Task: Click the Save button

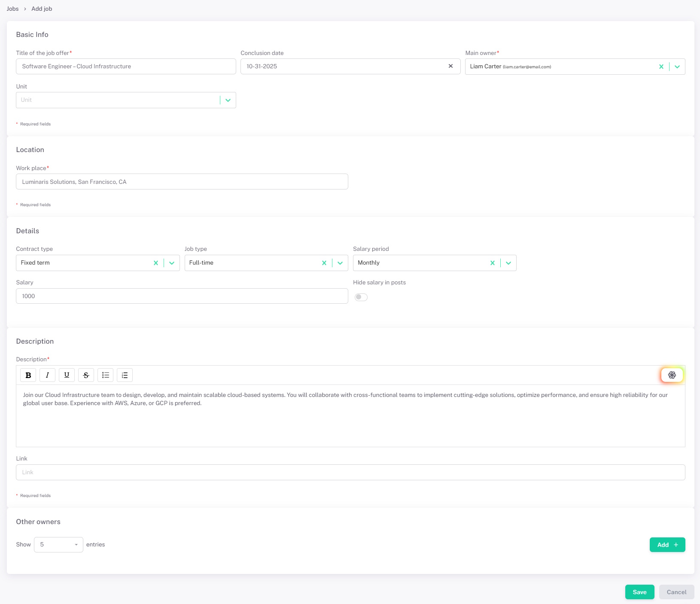Action: [639, 592]
